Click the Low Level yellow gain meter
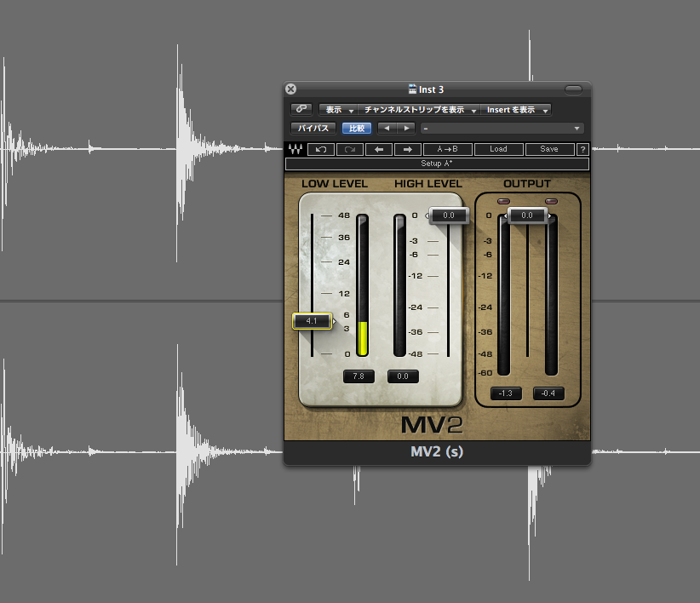Image resolution: width=700 pixels, height=603 pixels. tap(362, 285)
